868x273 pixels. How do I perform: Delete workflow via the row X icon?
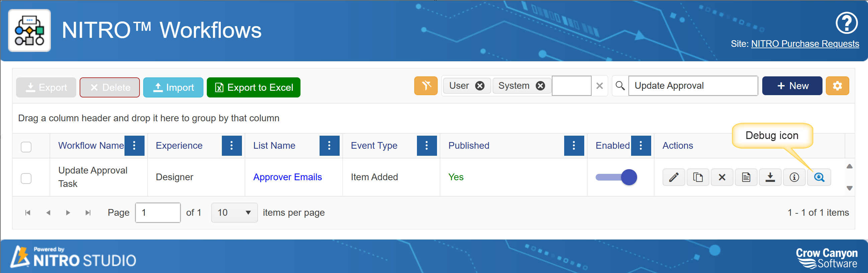pos(722,177)
